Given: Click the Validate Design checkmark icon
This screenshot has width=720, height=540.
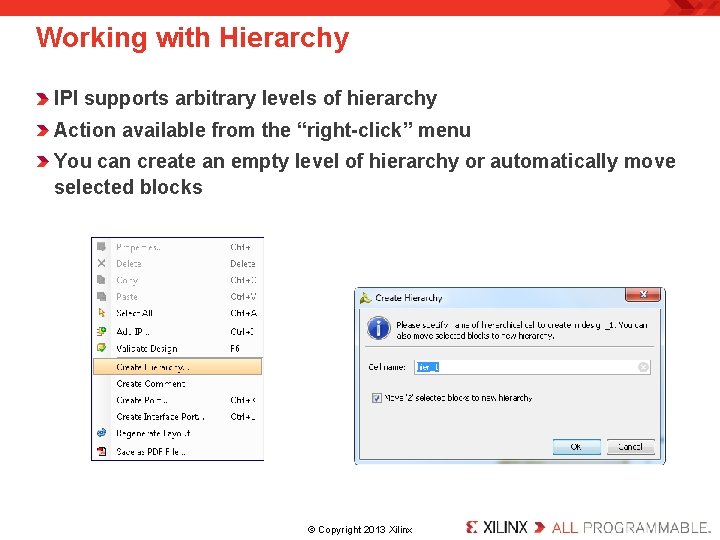Looking at the screenshot, I should tap(101, 348).
